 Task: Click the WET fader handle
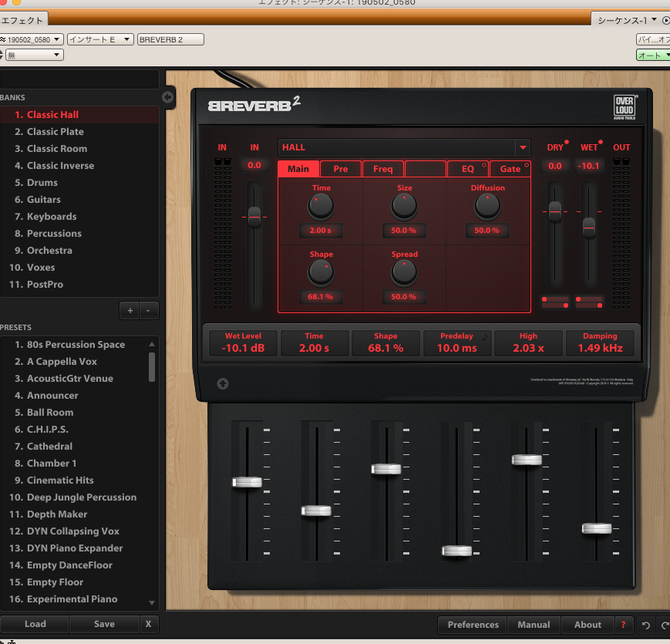point(589,228)
